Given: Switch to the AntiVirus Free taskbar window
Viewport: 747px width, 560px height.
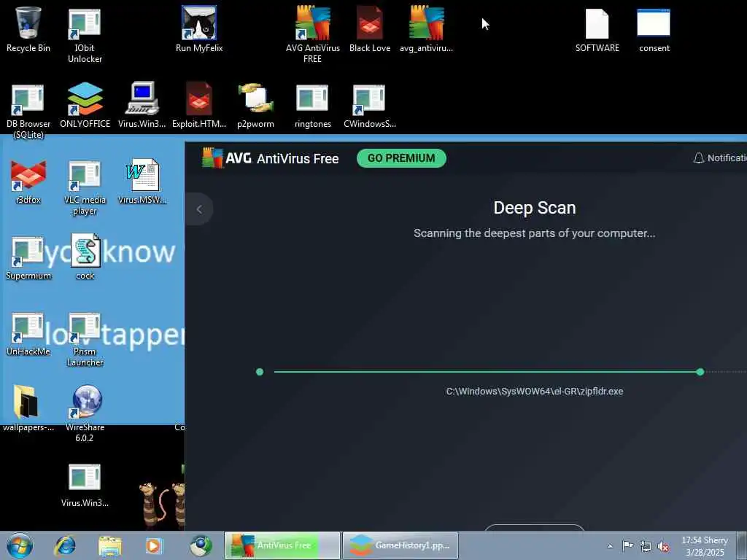Looking at the screenshot, I should coord(282,545).
